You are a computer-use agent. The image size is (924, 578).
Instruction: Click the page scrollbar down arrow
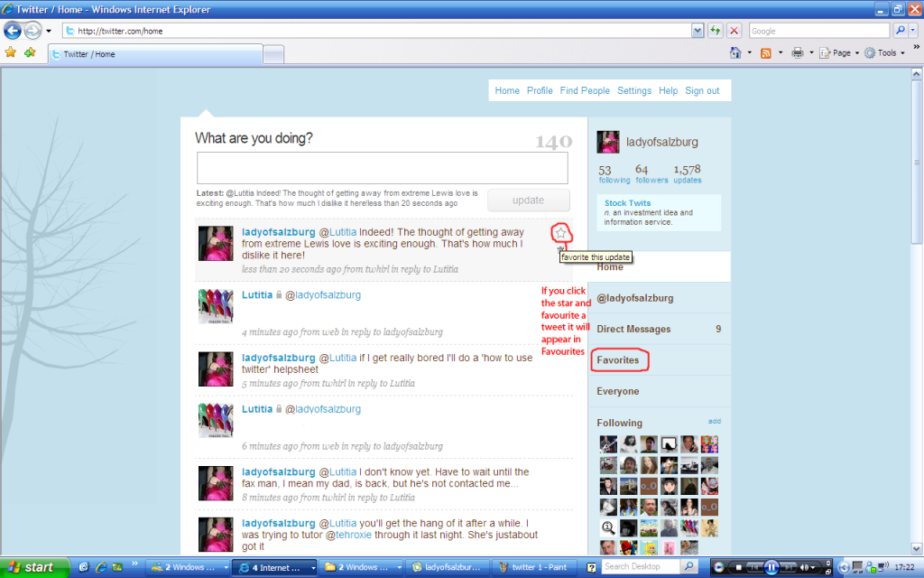pyautogui.click(x=917, y=548)
